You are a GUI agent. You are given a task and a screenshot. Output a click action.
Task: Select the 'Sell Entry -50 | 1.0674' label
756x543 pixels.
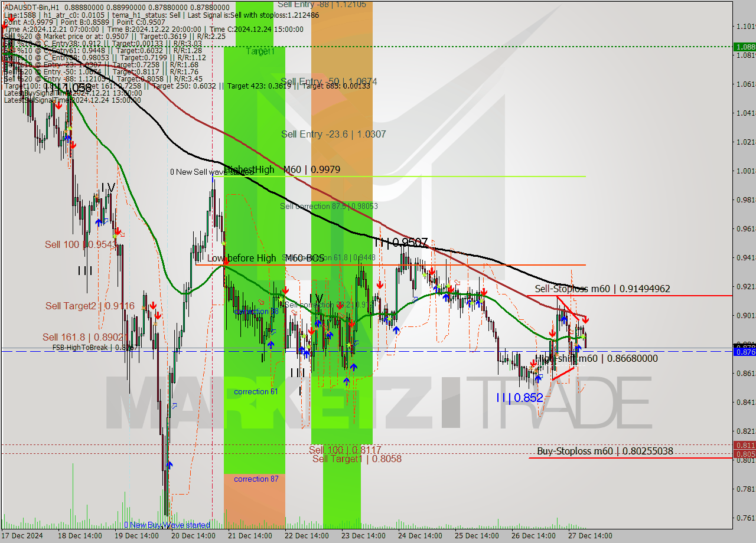point(328,81)
